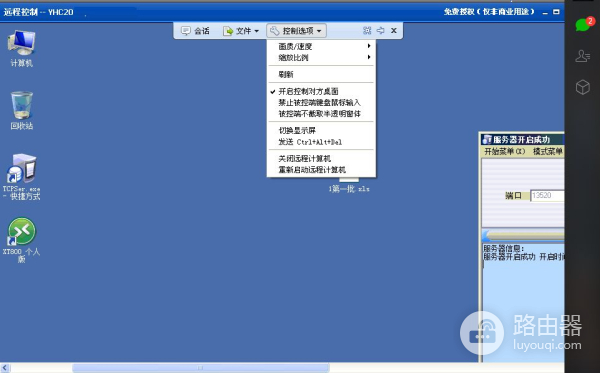This screenshot has width=600, height=373.
Task: Click the horizontal scrollbar thumb
Action: [201, 368]
